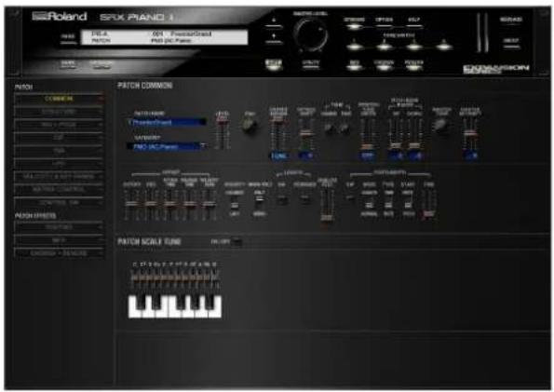This screenshot has width=554, height=392.
Task: Click the Coarse tune knob
Action: click(x=330, y=128)
